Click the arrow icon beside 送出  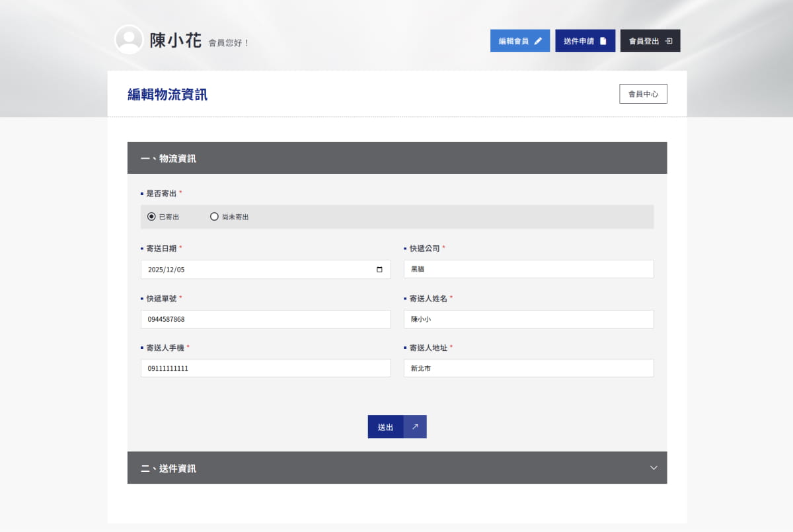(415, 427)
